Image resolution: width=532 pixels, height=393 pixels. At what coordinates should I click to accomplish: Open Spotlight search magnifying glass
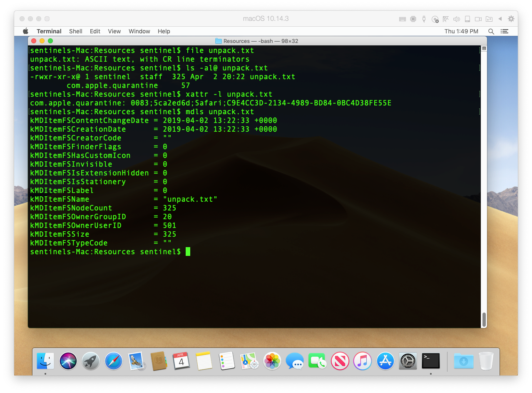pos(491,31)
